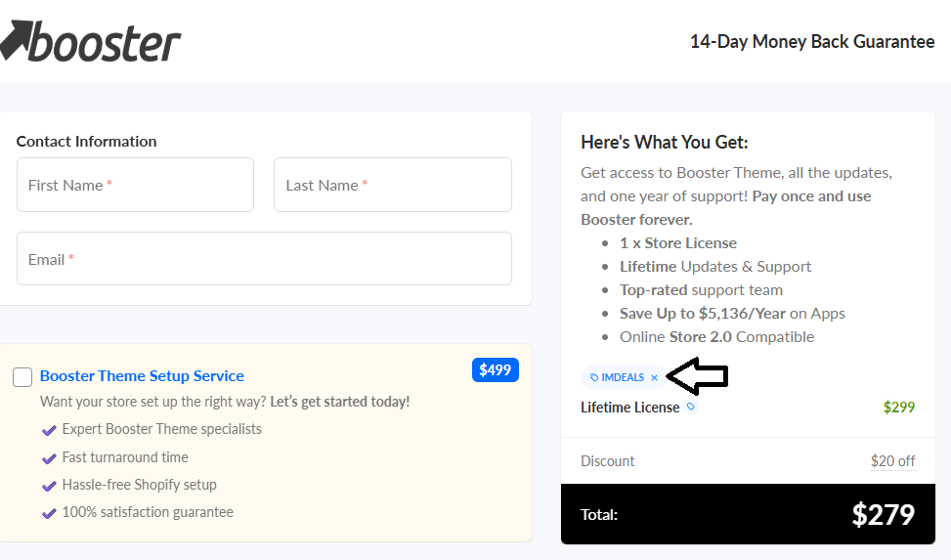The width and height of the screenshot is (951, 560).
Task: Click the 'Discount' label
Action: pos(608,461)
